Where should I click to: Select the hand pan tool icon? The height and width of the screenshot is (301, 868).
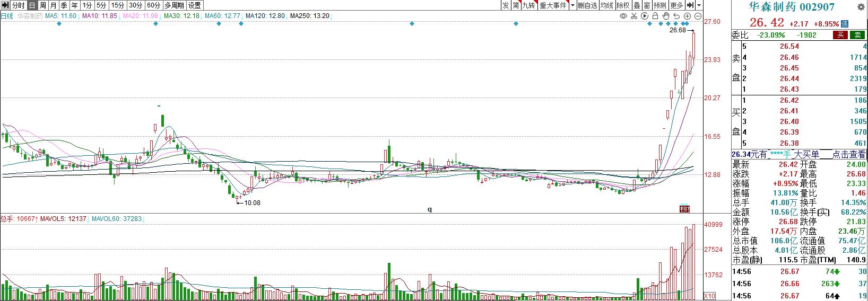click(666, 16)
